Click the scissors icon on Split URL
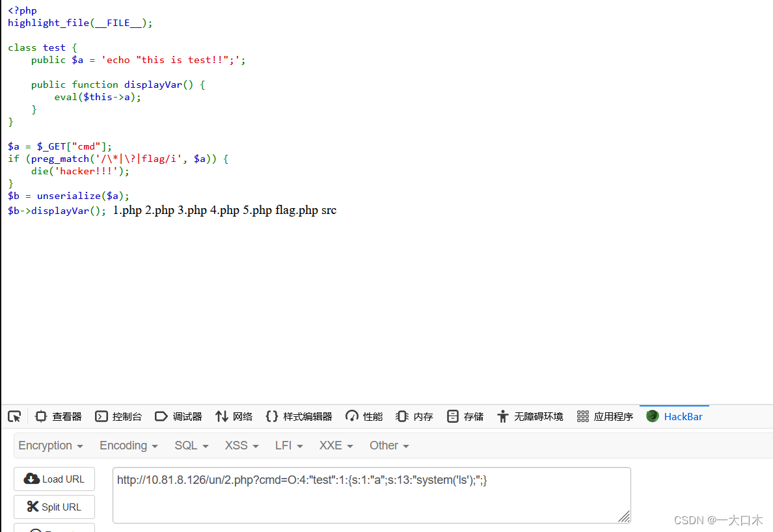The image size is (773, 532). click(x=33, y=507)
